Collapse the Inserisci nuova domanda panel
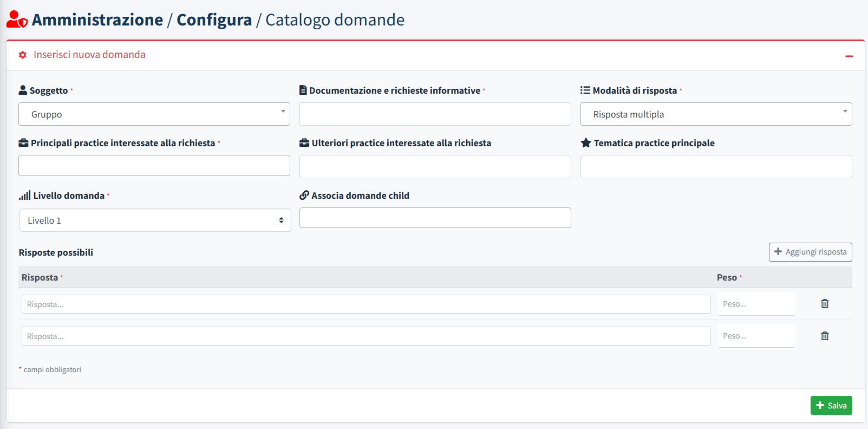Screen dimensions: 868x429 (x=849, y=56)
